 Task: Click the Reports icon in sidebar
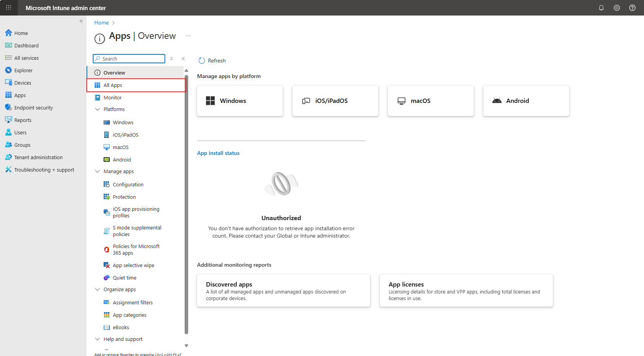click(9, 120)
